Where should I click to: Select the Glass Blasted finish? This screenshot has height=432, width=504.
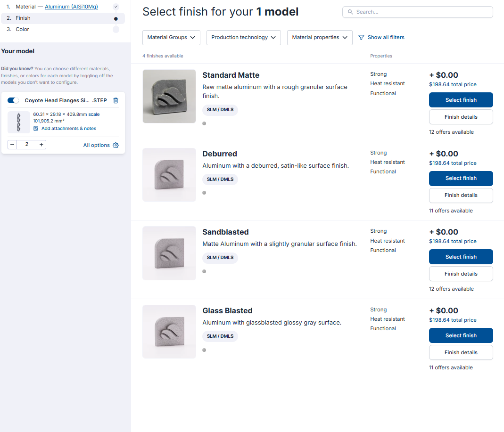click(461, 335)
